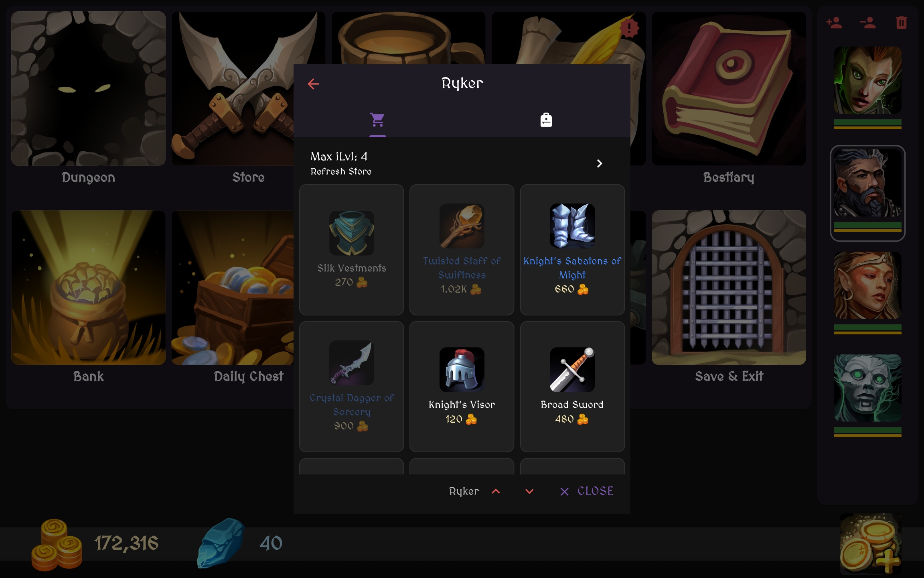Open the buy gold coins icon
Image resolution: width=924 pixels, height=578 pixels.
(870, 543)
